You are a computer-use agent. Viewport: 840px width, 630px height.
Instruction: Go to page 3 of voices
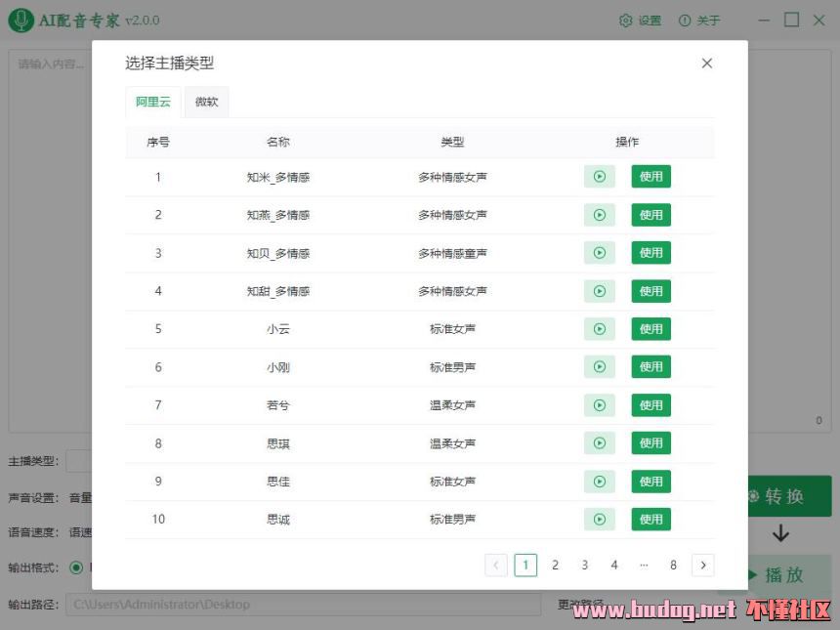[584, 566]
